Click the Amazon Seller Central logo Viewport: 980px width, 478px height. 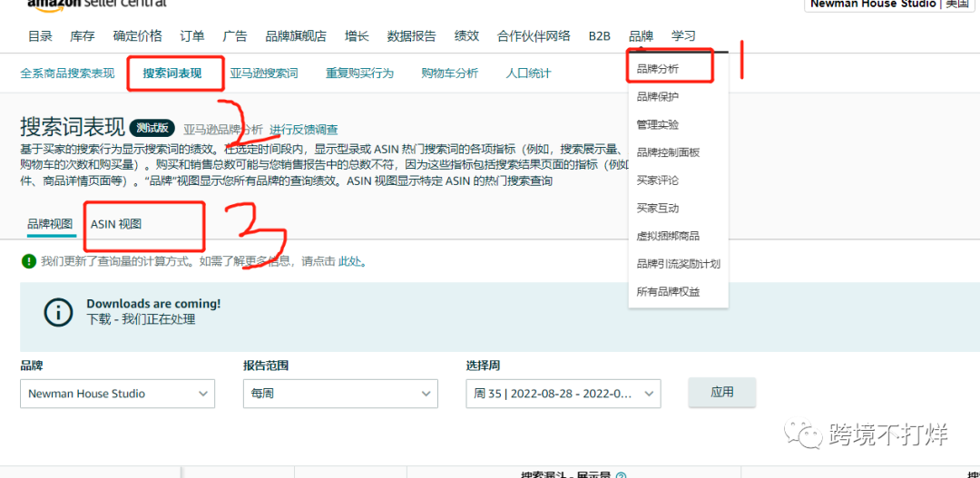click(97, 4)
